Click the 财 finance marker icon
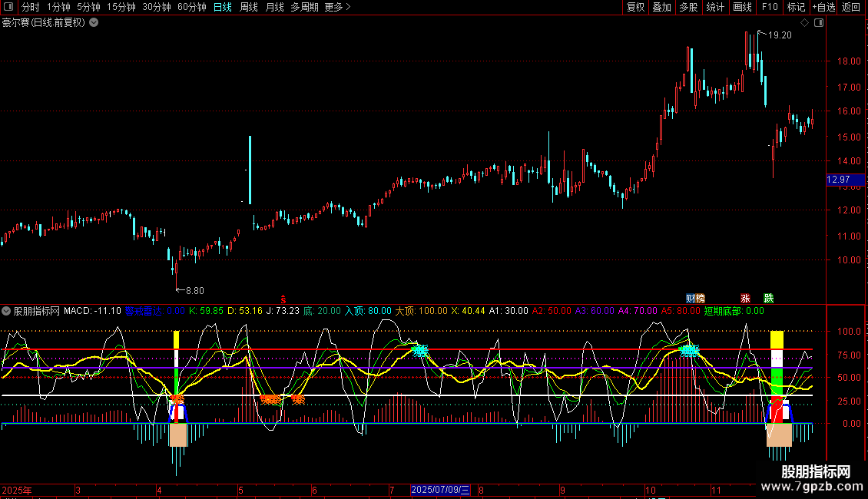868x499 pixels. pyautogui.click(x=695, y=298)
